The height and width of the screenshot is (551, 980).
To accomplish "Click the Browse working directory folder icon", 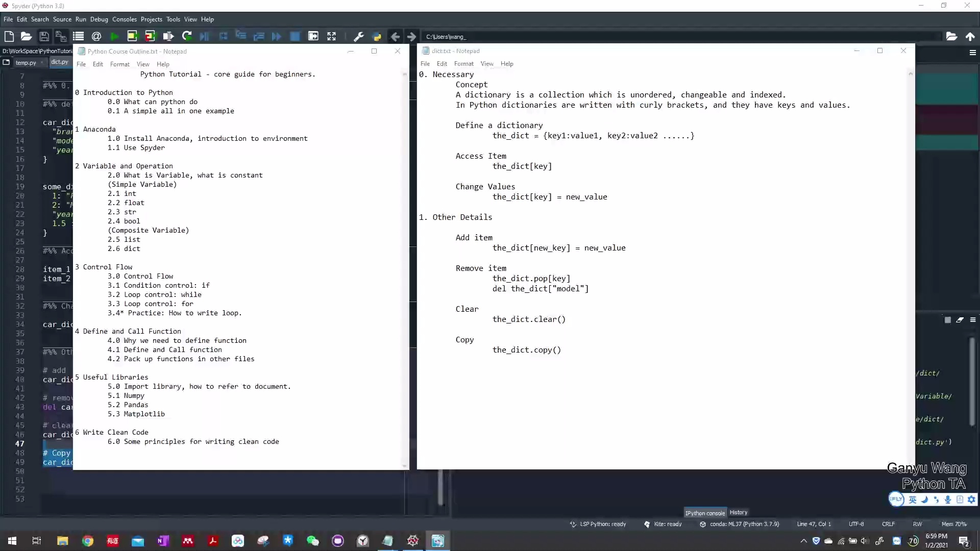I will click(951, 36).
